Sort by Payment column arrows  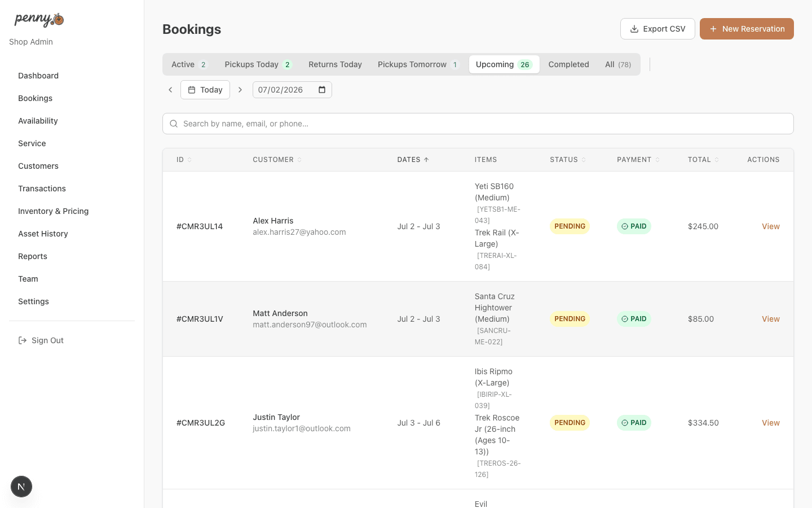pyautogui.click(x=657, y=160)
